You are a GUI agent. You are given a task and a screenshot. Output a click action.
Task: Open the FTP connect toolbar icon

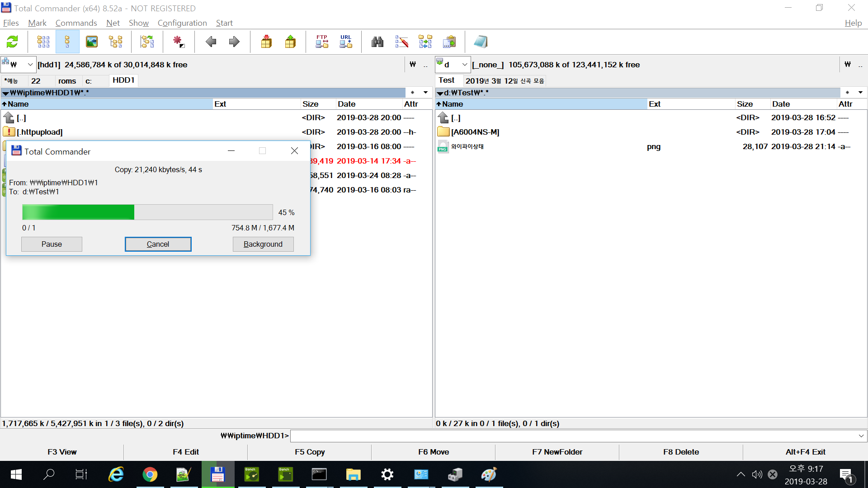click(x=322, y=42)
